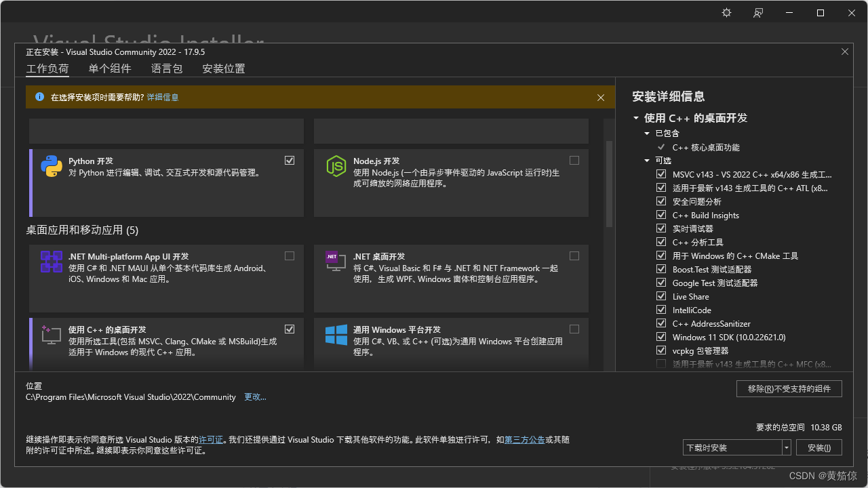Click the 安装(I) button
This screenshot has width=868, height=488.
pyautogui.click(x=819, y=447)
